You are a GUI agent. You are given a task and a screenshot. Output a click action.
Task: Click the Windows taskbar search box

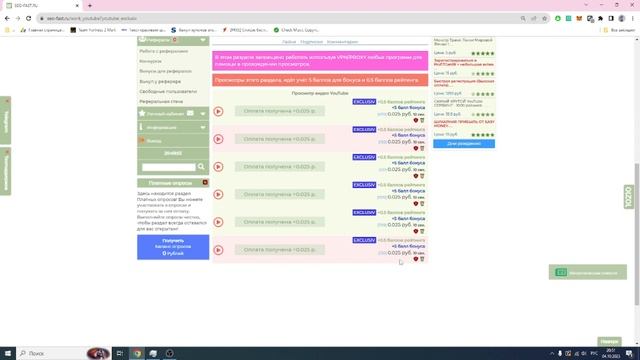64,353
